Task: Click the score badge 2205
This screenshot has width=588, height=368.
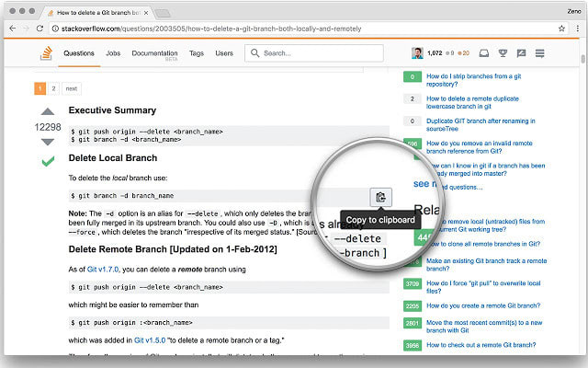Action: (413, 306)
